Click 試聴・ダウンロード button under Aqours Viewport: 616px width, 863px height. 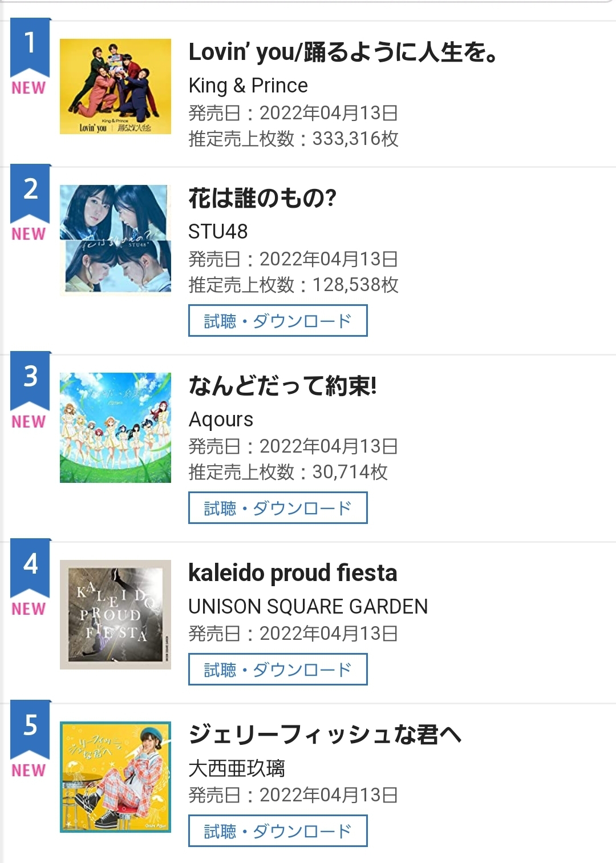(x=278, y=508)
